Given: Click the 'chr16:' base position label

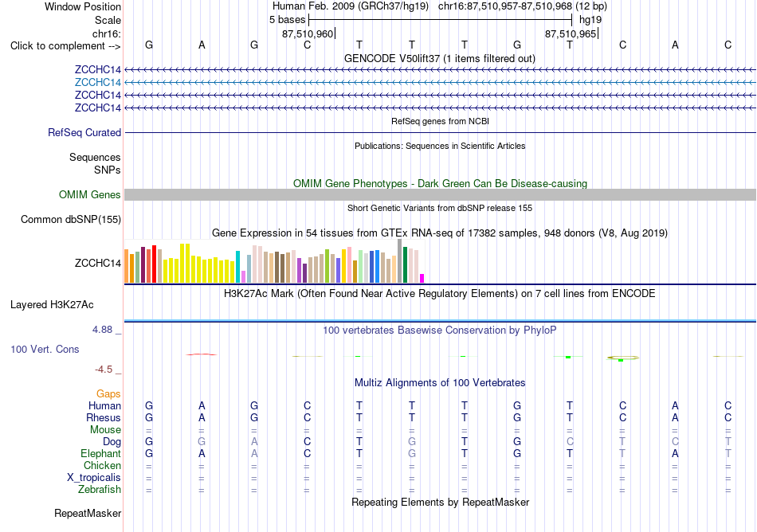Looking at the screenshot, I should [106, 33].
